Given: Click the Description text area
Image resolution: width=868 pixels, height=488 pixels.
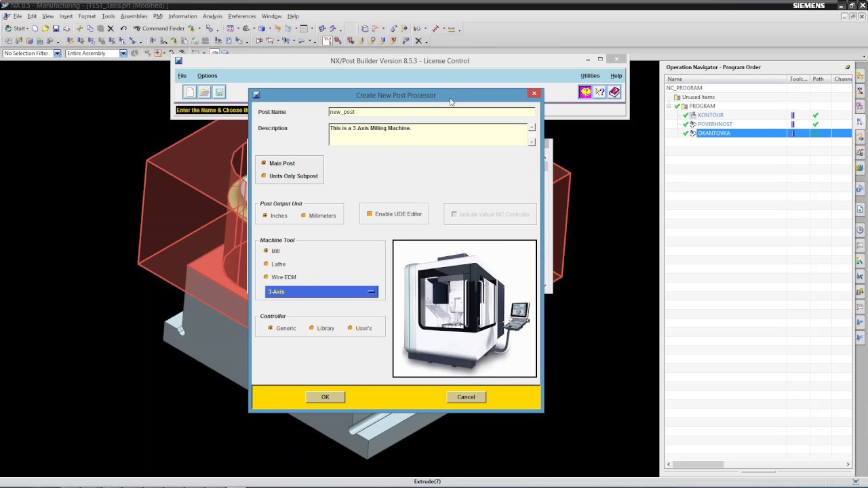Looking at the screenshot, I should click(428, 134).
